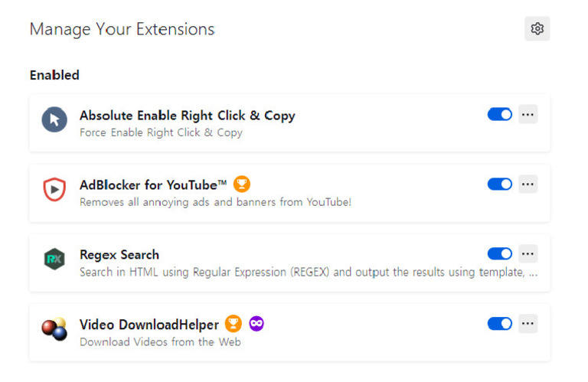Turn off AdBlocker for YouTube toggle
Screen dimensions: 588x382
click(500, 184)
